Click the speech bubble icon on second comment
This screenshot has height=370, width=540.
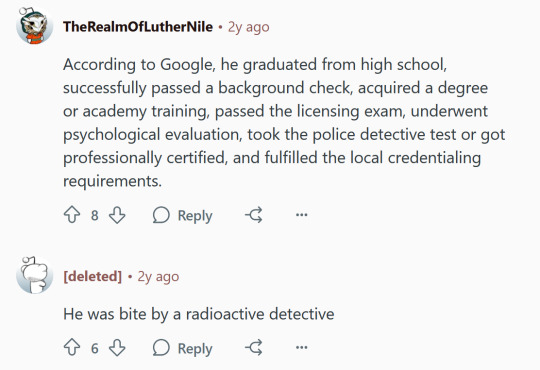coord(161,348)
